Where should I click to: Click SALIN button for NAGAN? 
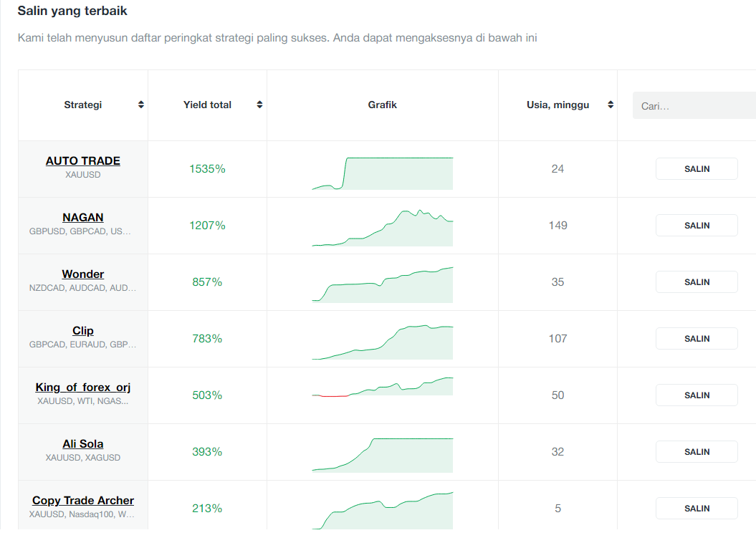coord(697,225)
